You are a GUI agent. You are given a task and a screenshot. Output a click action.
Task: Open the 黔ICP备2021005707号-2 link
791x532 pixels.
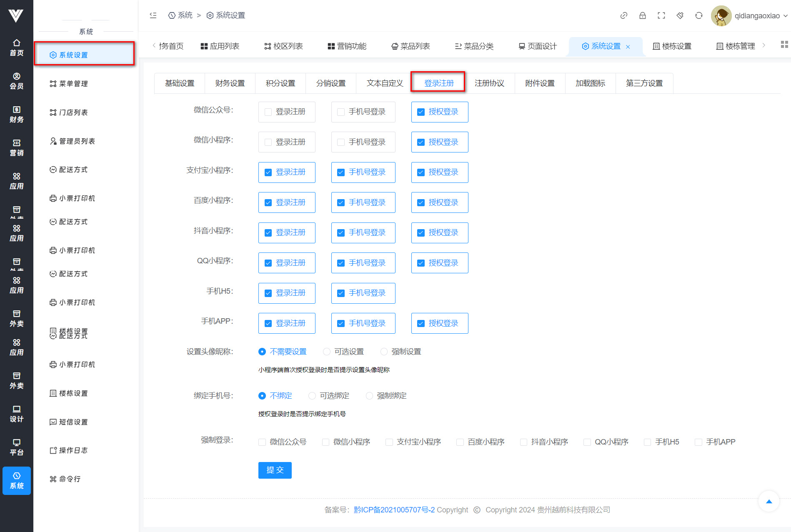394,510
